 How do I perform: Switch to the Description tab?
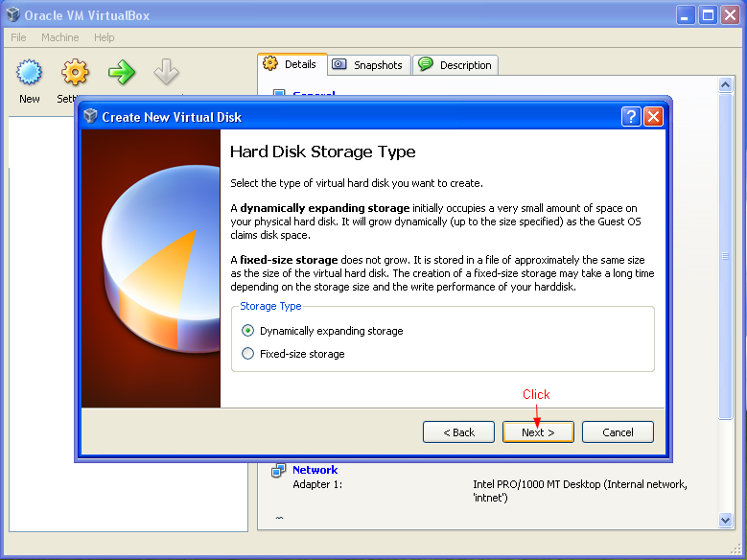(455, 65)
